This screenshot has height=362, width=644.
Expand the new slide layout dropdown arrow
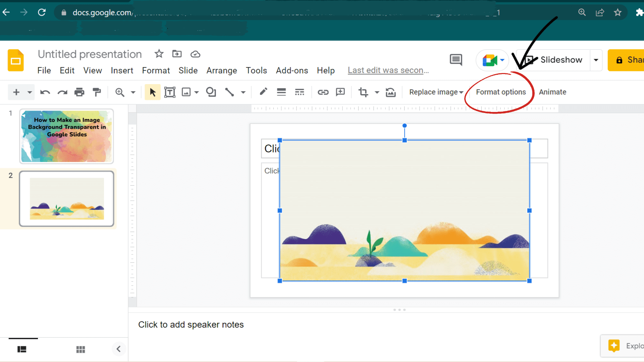coord(30,92)
